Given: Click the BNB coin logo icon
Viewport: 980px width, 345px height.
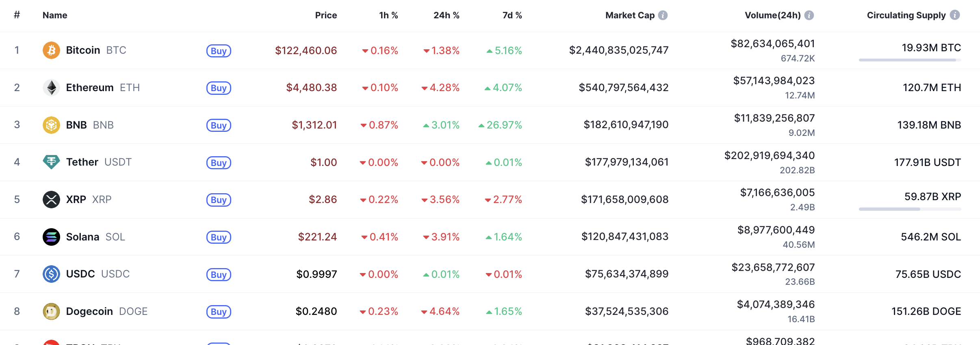Looking at the screenshot, I should (51, 125).
